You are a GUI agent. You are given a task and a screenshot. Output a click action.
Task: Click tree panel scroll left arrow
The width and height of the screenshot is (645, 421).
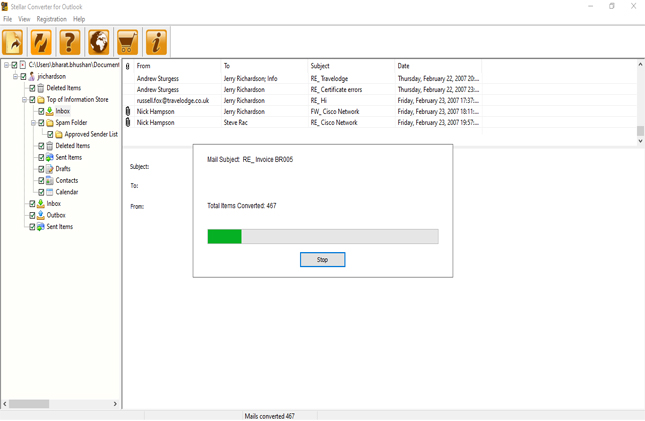(5, 404)
